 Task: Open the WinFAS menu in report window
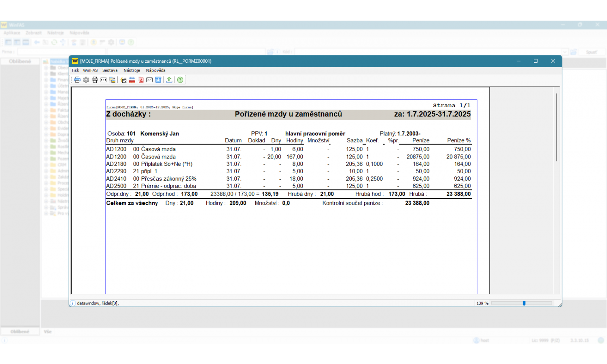pyautogui.click(x=90, y=70)
